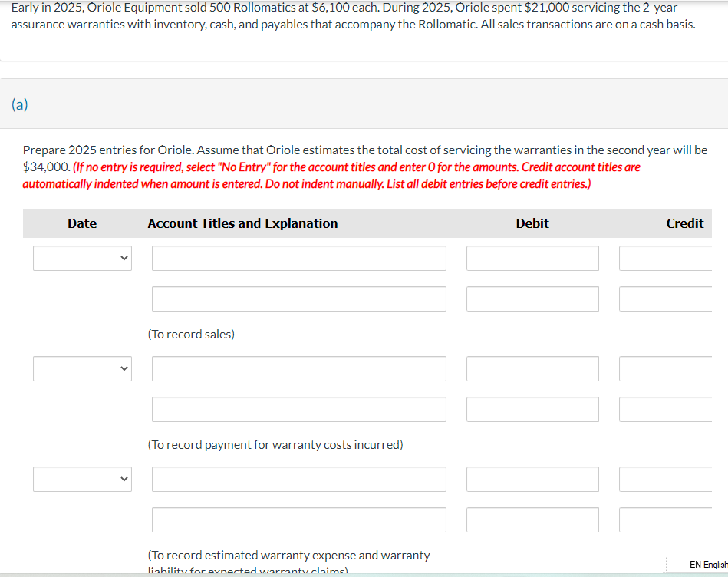Screen dimensions: 728x577
Task: Click first debit field of the sales entry
Action: 532,258
